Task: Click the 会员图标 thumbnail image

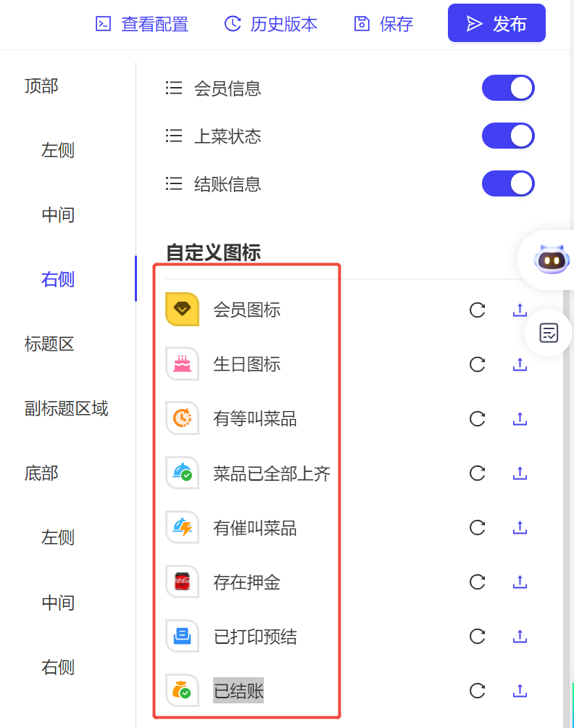Action: 183,309
